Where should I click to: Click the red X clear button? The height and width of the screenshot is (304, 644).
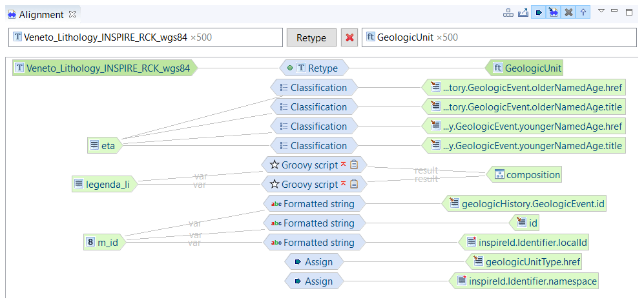(x=349, y=37)
